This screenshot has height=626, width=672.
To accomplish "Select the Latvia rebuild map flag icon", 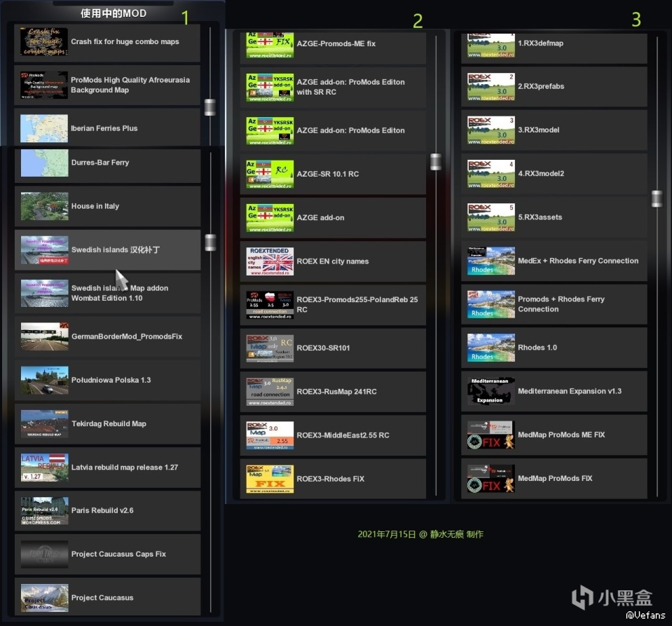I will [x=45, y=468].
